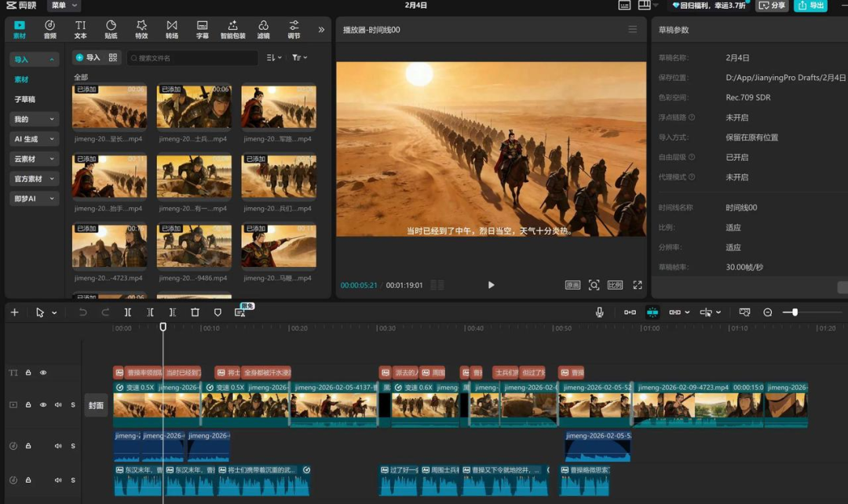
Task: Toggle the highlighted auto-snap button in timeline toolbar
Action: tap(652, 312)
